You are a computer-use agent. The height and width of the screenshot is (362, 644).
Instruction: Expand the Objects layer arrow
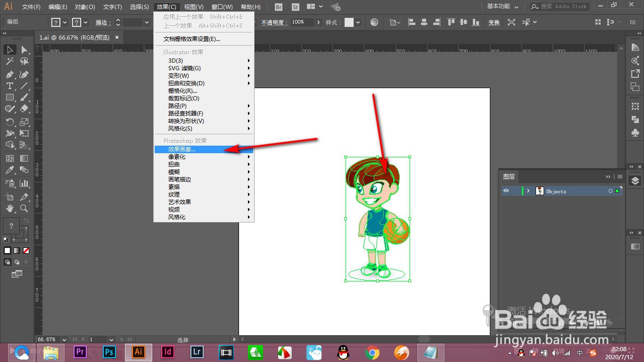tap(528, 191)
